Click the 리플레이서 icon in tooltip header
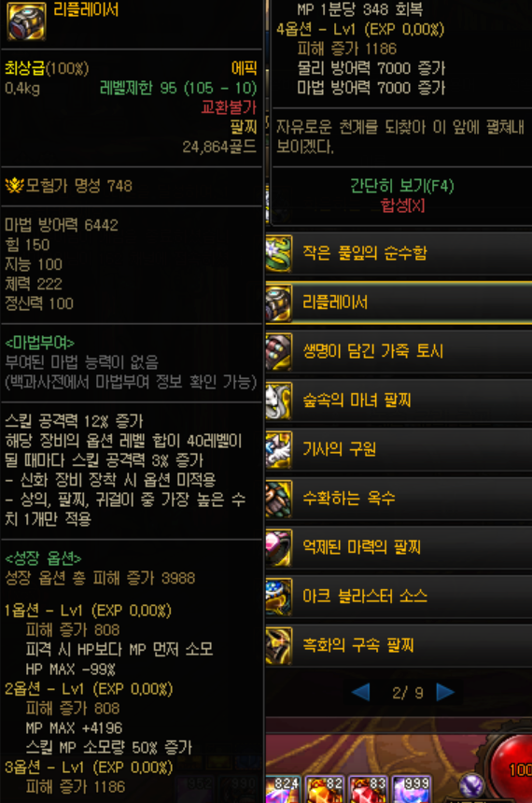Screen dimensions: 532x803 (x=26, y=21)
